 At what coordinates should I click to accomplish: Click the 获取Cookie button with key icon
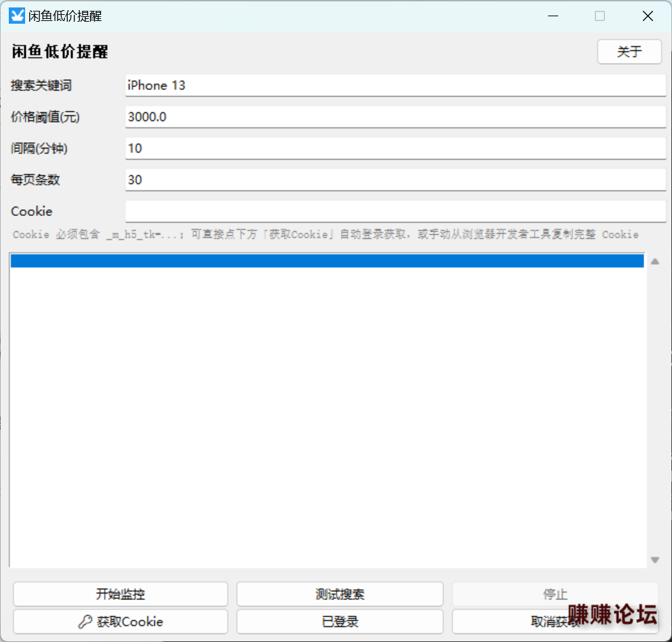click(121, 622)
